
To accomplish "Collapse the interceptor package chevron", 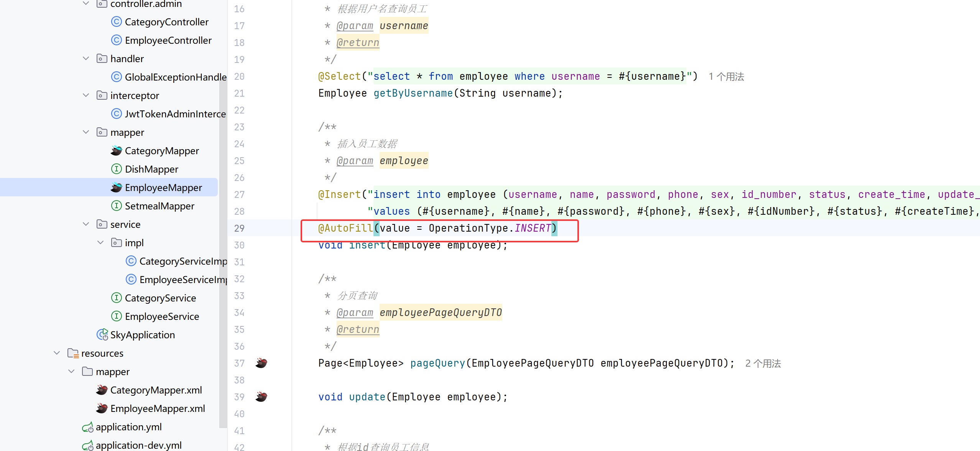I will click(x=86, y=95).
